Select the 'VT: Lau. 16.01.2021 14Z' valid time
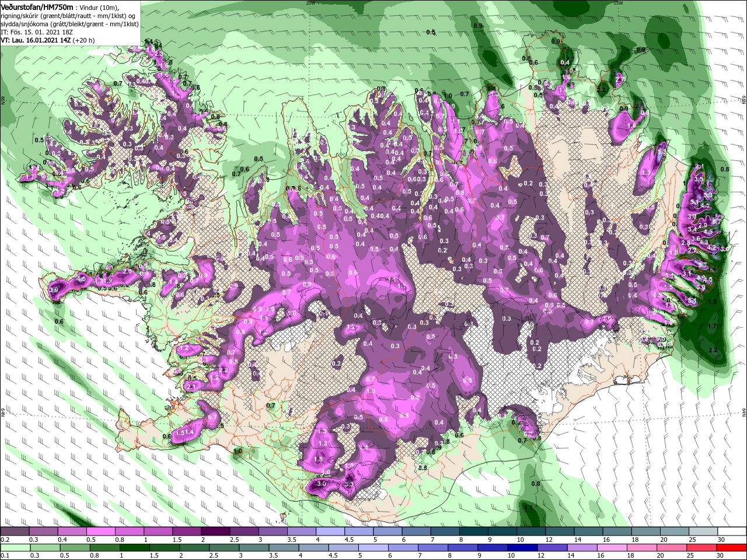 pyautogui.click(x=36, y=40)
